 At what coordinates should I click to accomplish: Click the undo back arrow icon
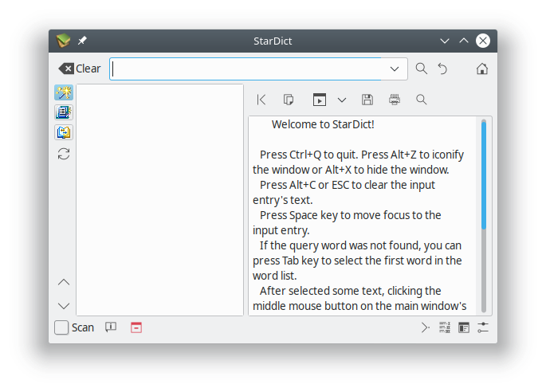pos(442,69)
